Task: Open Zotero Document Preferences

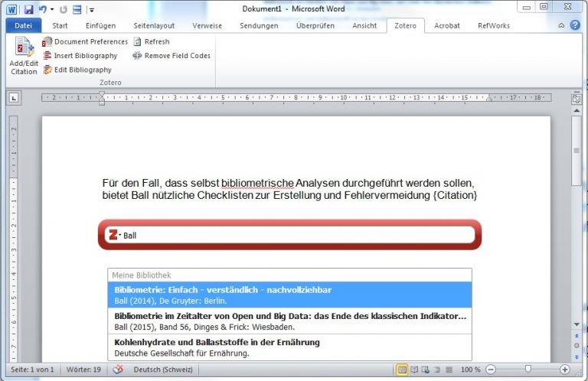Action: tap(85, 41)
